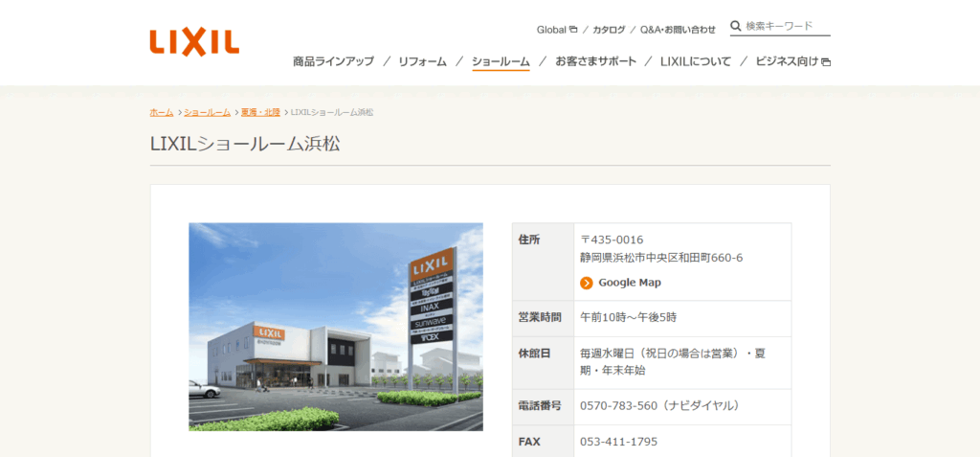Click the 休館日 row header
The width and height of the screenshot is (980, 457).
[534, 354]
